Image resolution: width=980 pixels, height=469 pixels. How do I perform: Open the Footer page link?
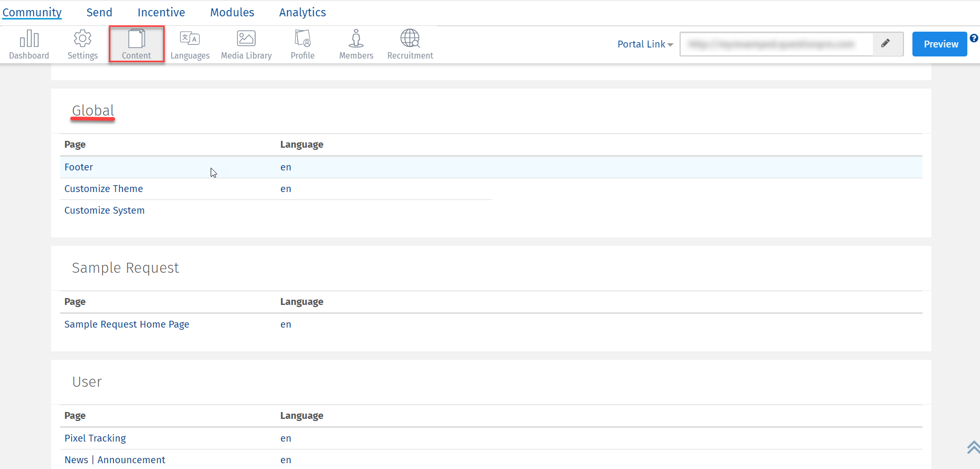tap(79, 167)
